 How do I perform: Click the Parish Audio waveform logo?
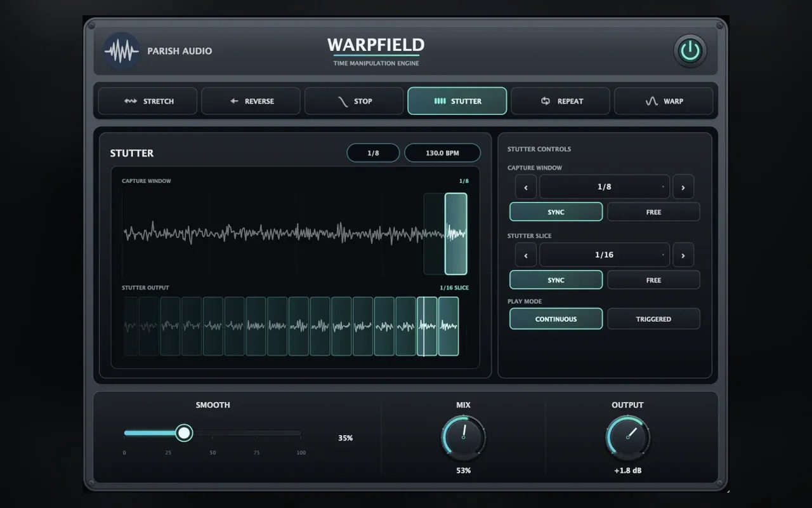point(121,50)
